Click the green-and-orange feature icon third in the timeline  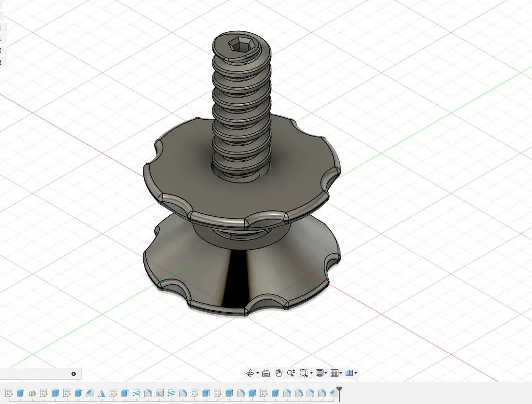pyautogui.click(x=32, y=393)
